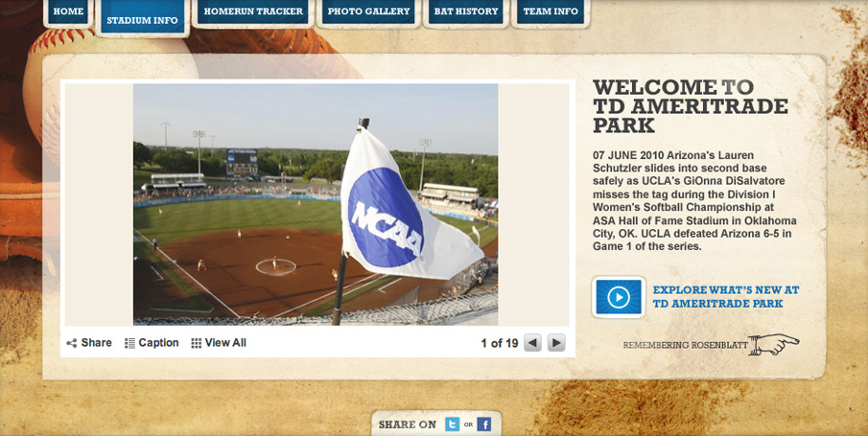Click the blue play video icon
Viewport: 868px width, 436px height.
(x=619, y=297)
